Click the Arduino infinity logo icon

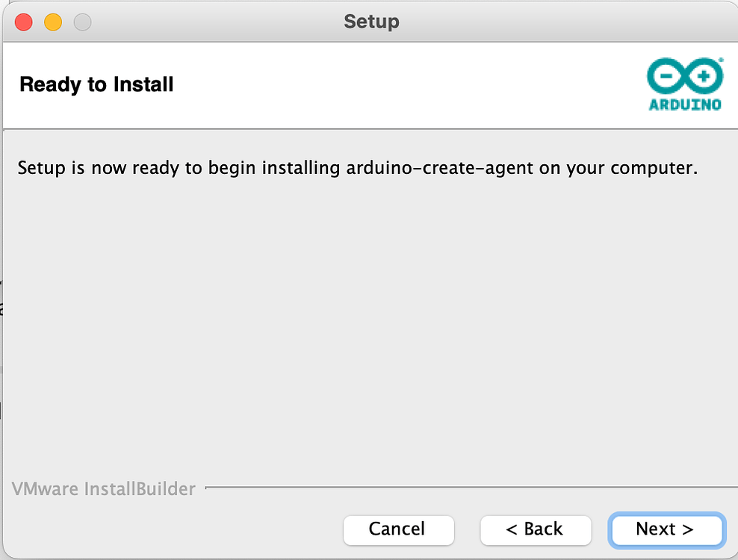click(x=683, y=74)
